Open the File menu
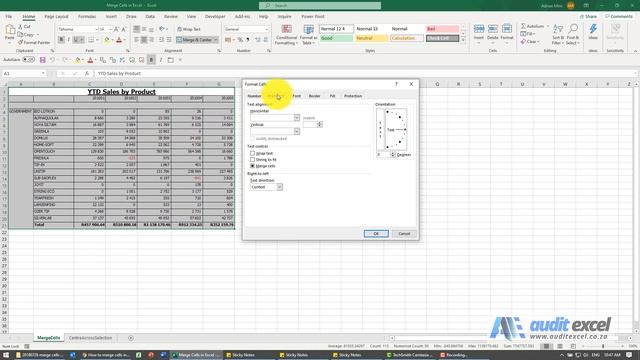 [9, 17]
